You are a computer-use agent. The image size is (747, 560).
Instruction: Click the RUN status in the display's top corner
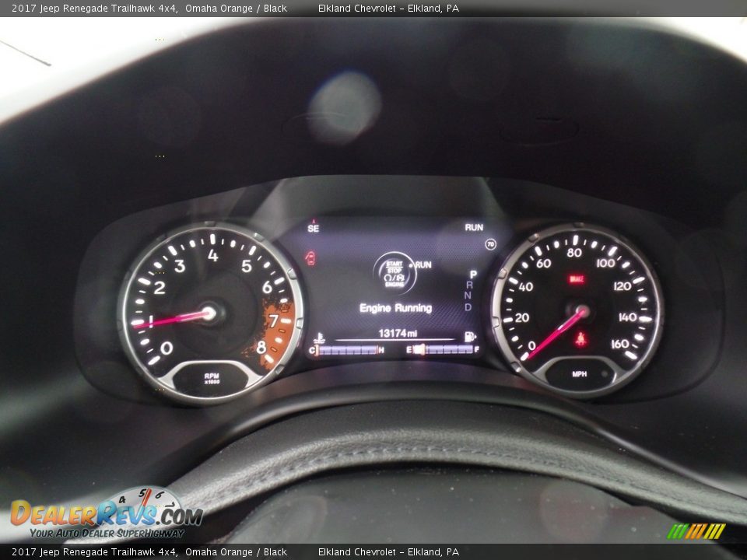(474, 228)
